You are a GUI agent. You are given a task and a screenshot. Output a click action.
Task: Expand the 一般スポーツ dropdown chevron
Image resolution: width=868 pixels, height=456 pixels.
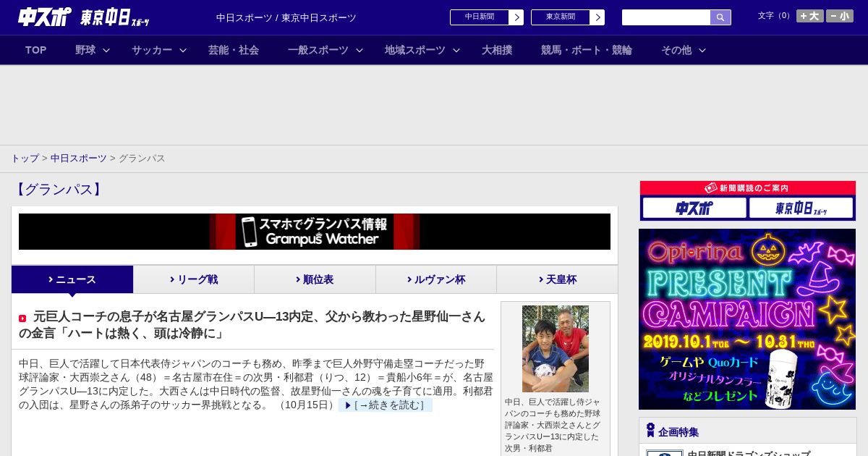tap(359, 50)
